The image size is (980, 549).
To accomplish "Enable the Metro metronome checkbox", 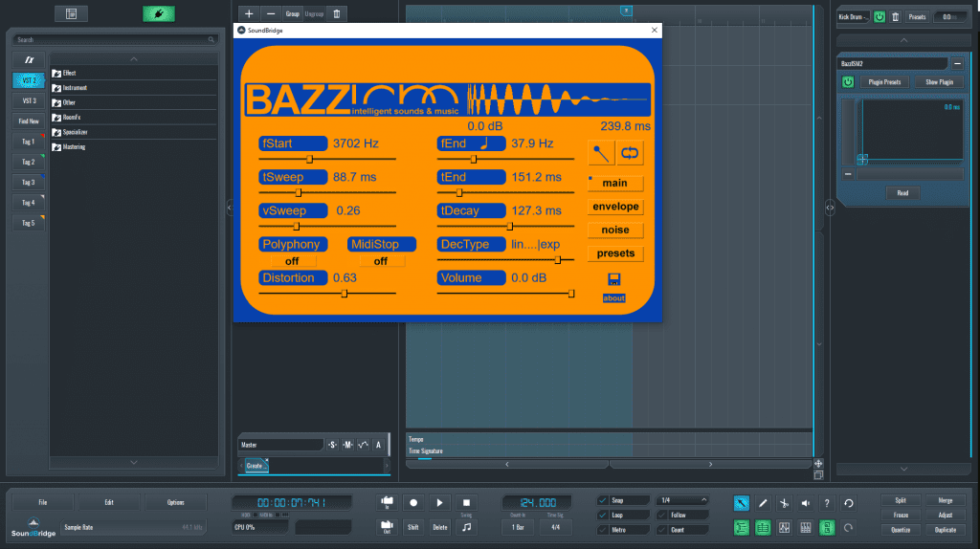I will tap(602, 529).
